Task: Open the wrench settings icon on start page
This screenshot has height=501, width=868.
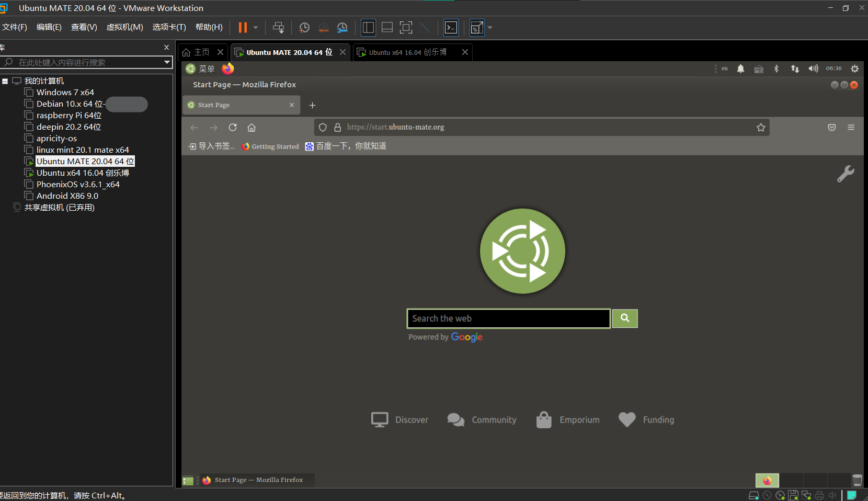Action: [x=845, y=174]
